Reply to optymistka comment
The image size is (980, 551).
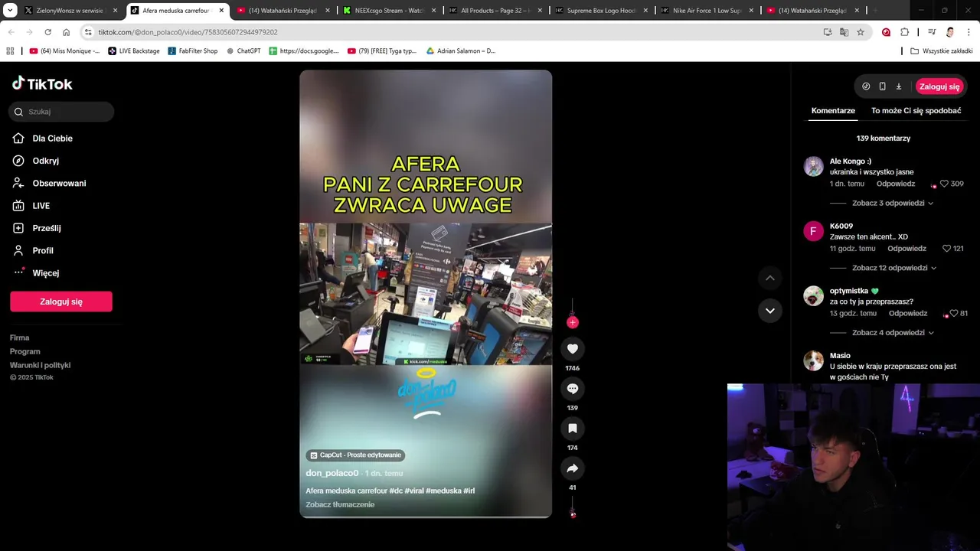coord(908,314)
